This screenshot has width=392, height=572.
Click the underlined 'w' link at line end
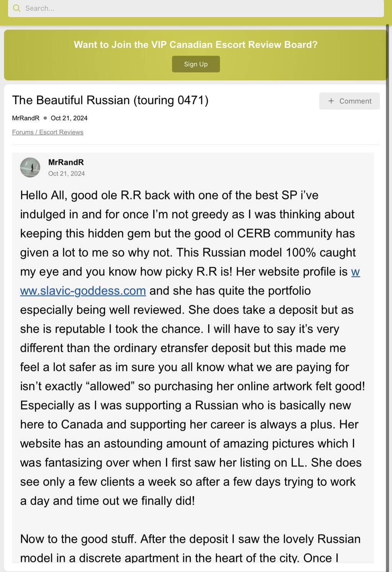pyautogui.click(x=356, y=272)
